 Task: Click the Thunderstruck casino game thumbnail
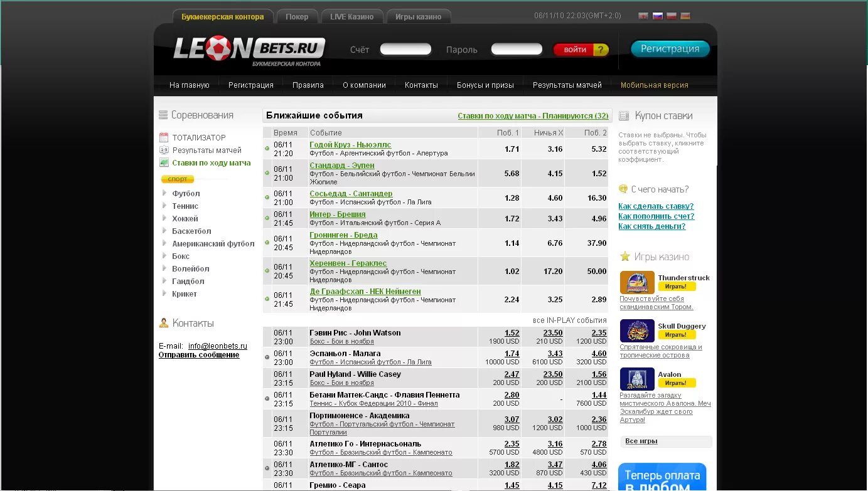(x=637, y=282)
